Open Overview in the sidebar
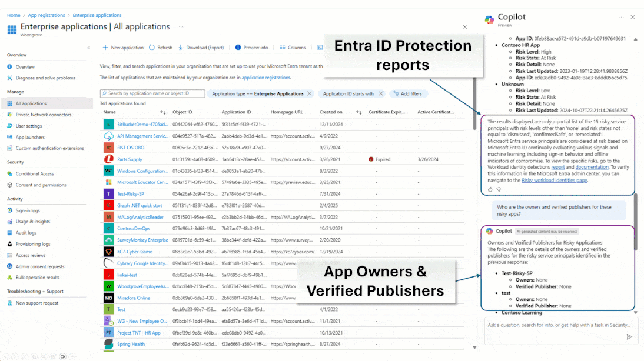The image size is (644, 361). (25, 67)
